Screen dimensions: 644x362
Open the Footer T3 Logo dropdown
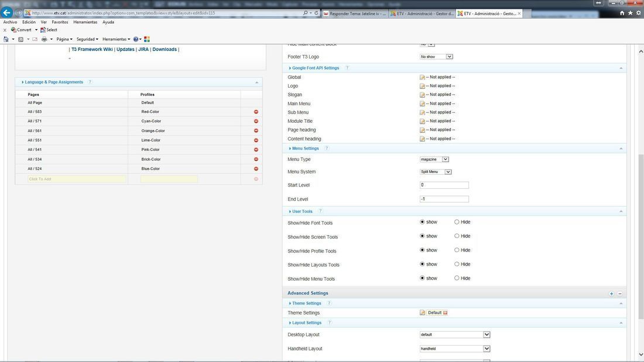tap(436, 57)
